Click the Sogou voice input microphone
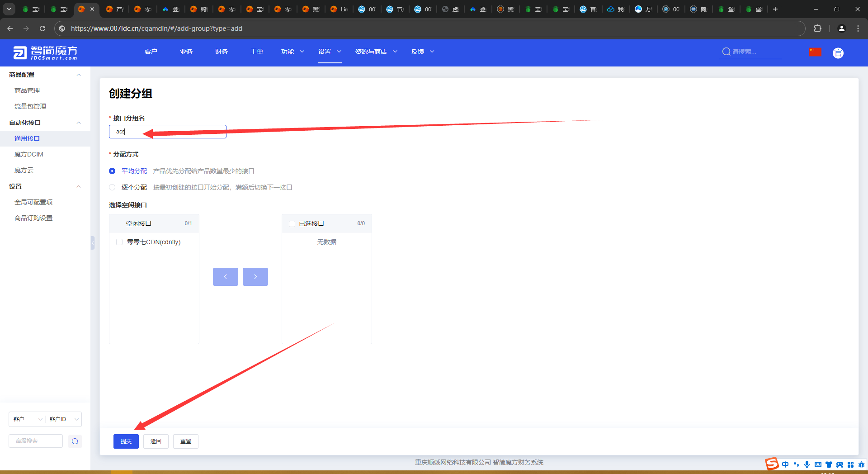This screenshot has width=868, height=474. tap(807, 465)
